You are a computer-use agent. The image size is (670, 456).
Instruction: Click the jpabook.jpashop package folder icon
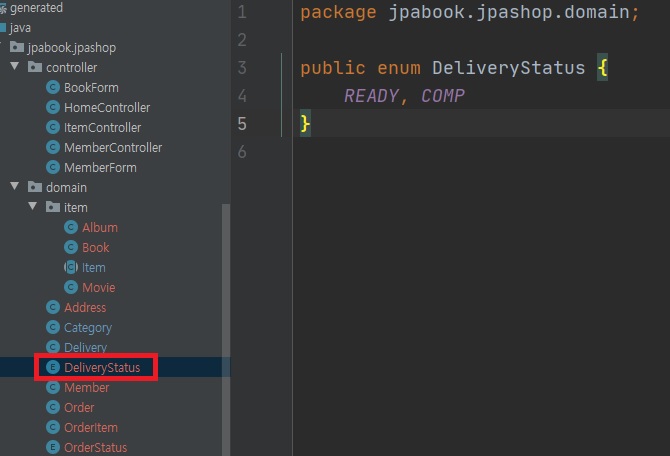pos(17,47)
